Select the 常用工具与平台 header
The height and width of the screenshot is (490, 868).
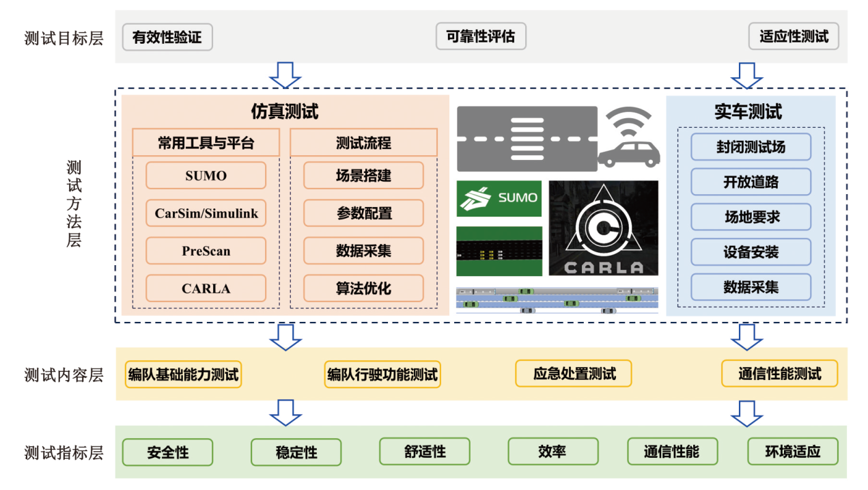pyautogui.click(x=206, y=143)
